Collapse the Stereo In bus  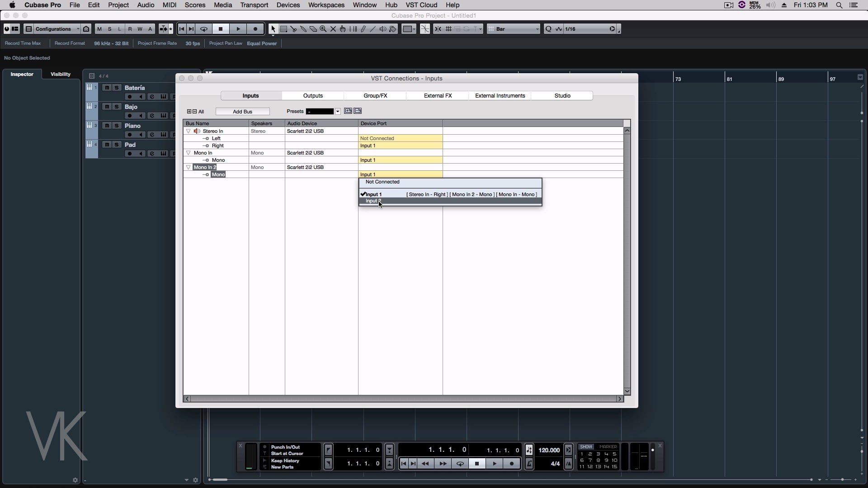click(x=189, y=131)
